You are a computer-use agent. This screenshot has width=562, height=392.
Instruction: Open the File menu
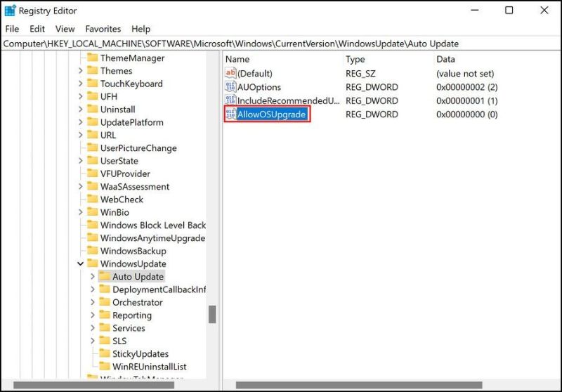click(12, 29)
